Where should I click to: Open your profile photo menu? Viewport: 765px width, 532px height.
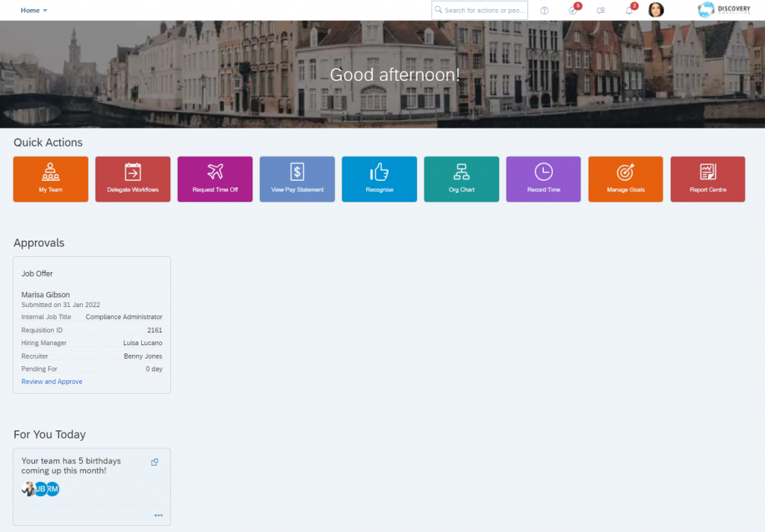[656, 10]
